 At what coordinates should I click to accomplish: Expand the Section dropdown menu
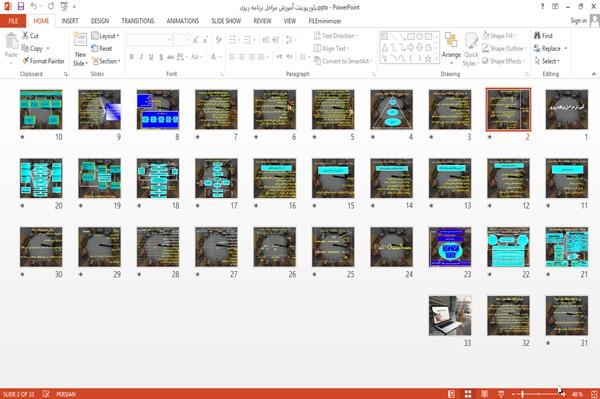tap(106, 61)
